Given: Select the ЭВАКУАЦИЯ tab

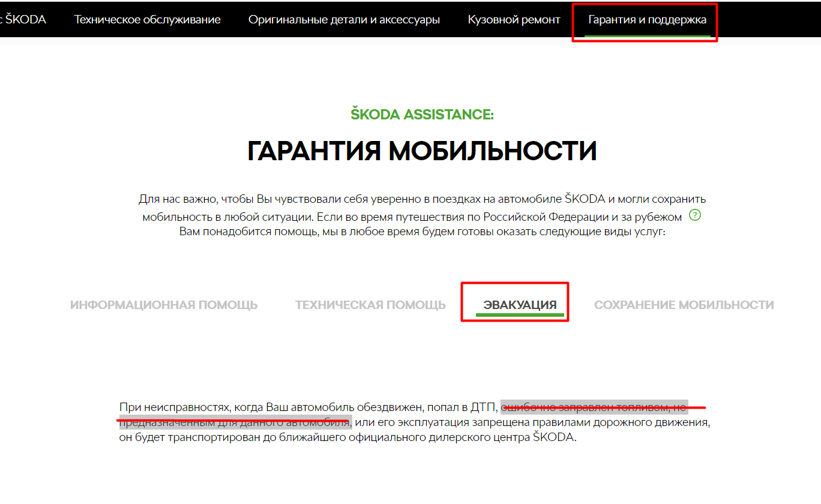Looking at the screenshot, I should point(520,305).
